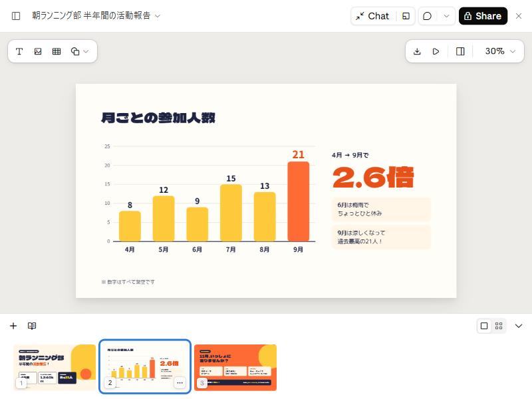This screenshot has width=532, height=399.
Task: Click the panel layout icon beside Chat
Action: point(406,16)
